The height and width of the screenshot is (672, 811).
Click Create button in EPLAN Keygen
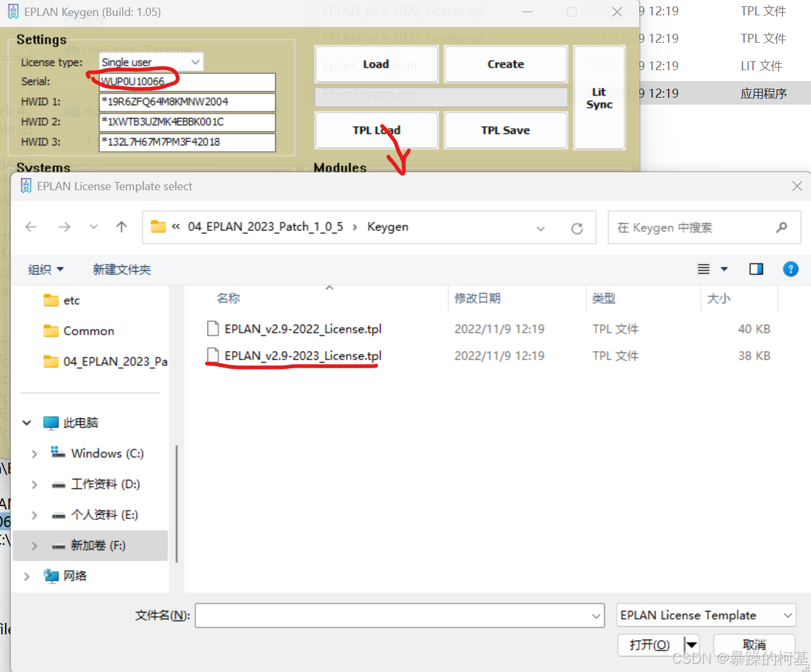point(506,64)
